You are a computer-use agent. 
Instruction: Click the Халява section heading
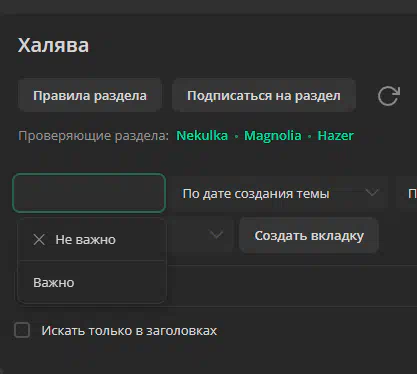pyautogui.click(x=53, y=45)
